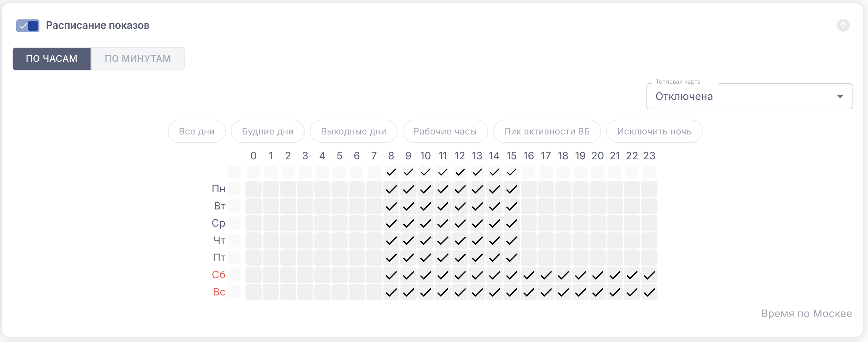868x342 pixels.
Task: Uncheck the hour 8 column checkbox in header row
Action: click(391, 172)
